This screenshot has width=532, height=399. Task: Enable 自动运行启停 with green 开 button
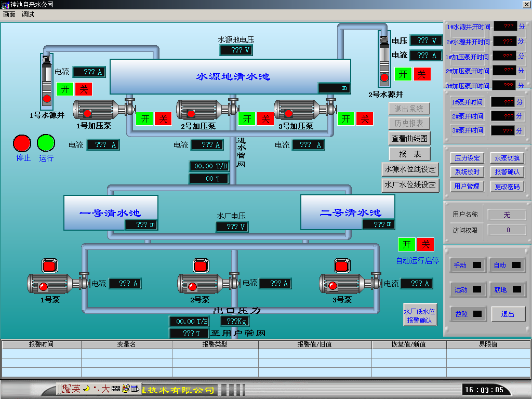(x=407, y=244)
